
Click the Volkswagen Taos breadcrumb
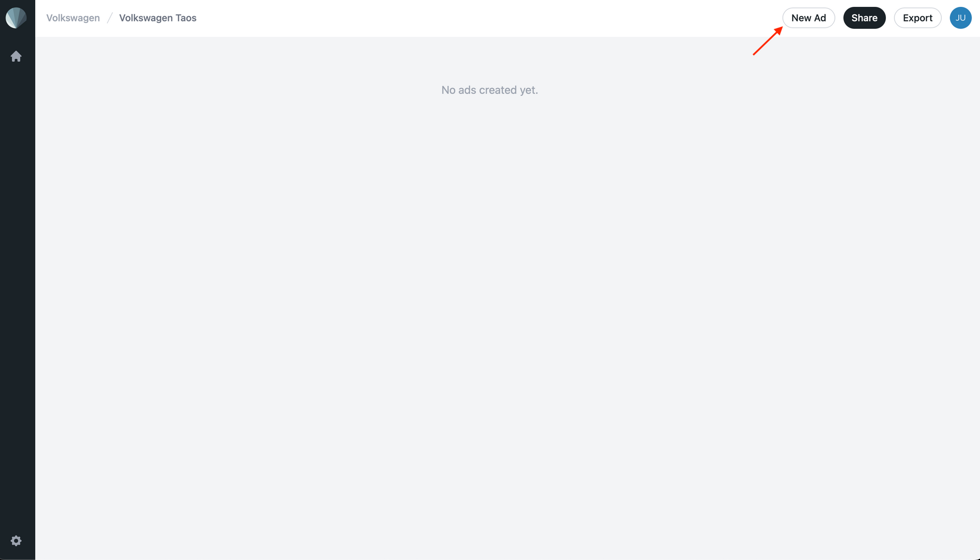coord(157,18)
